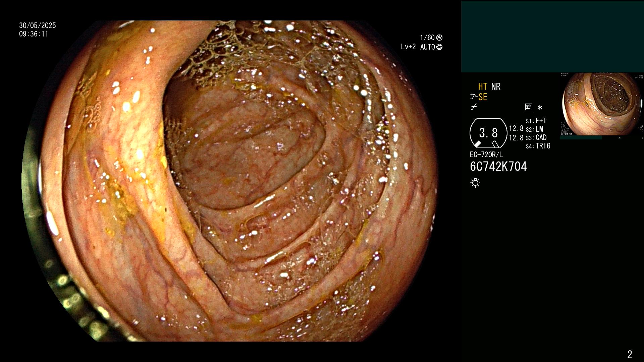This screenshot has height=362, width=644.
Task: Click the date 30/05/2025
Action: (38, 25)
